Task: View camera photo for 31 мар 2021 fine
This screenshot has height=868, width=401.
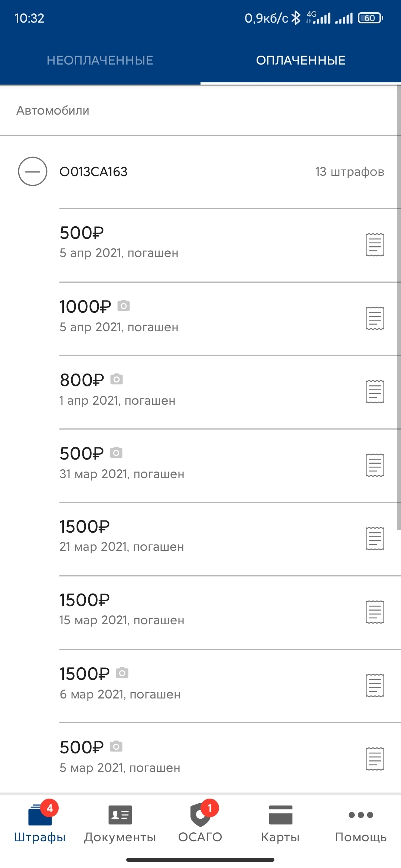Action: (x=116, y=453)
